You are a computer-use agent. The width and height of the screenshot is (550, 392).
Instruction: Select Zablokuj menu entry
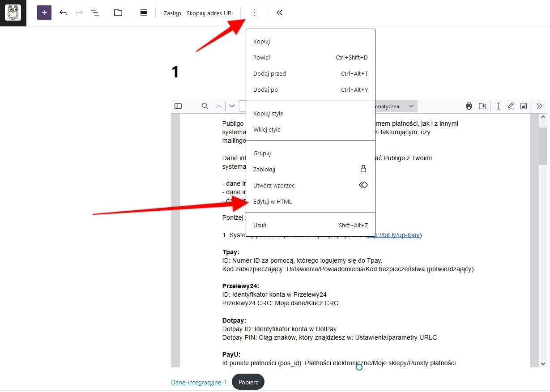click(x=311, y=169)
